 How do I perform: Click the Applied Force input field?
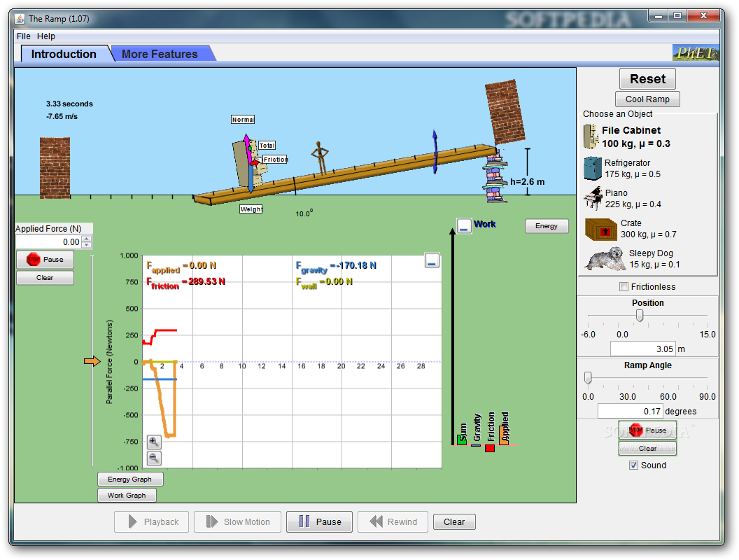[x=49, y=241]
